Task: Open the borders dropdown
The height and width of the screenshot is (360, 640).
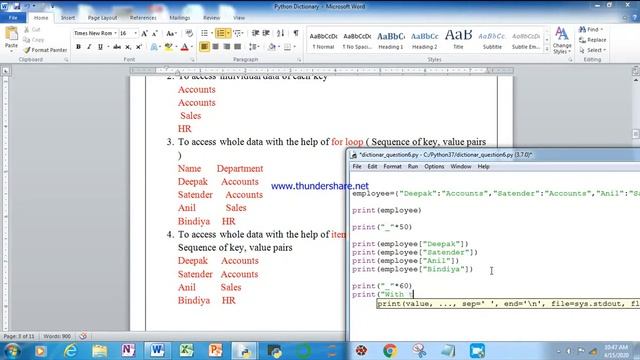Action: point(294,47)
